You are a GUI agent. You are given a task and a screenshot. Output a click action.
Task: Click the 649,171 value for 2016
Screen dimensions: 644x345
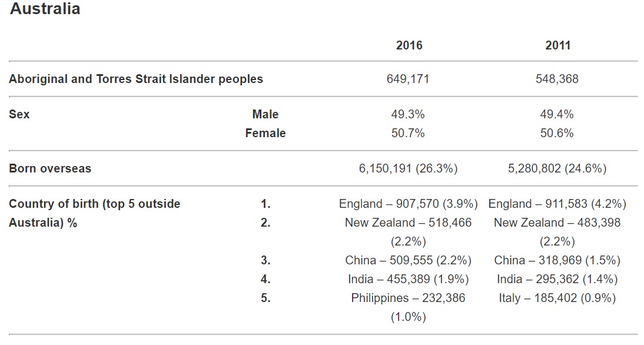408,79
